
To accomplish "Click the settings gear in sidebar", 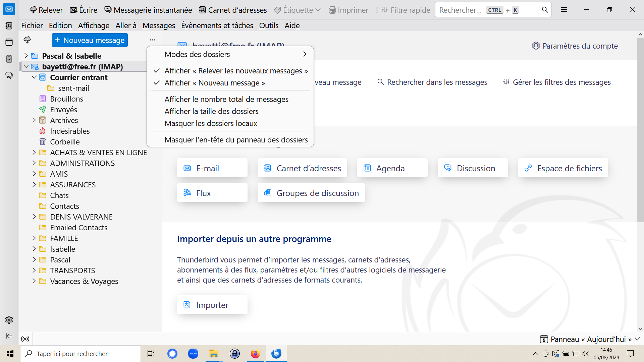I will tap(9, 320).
